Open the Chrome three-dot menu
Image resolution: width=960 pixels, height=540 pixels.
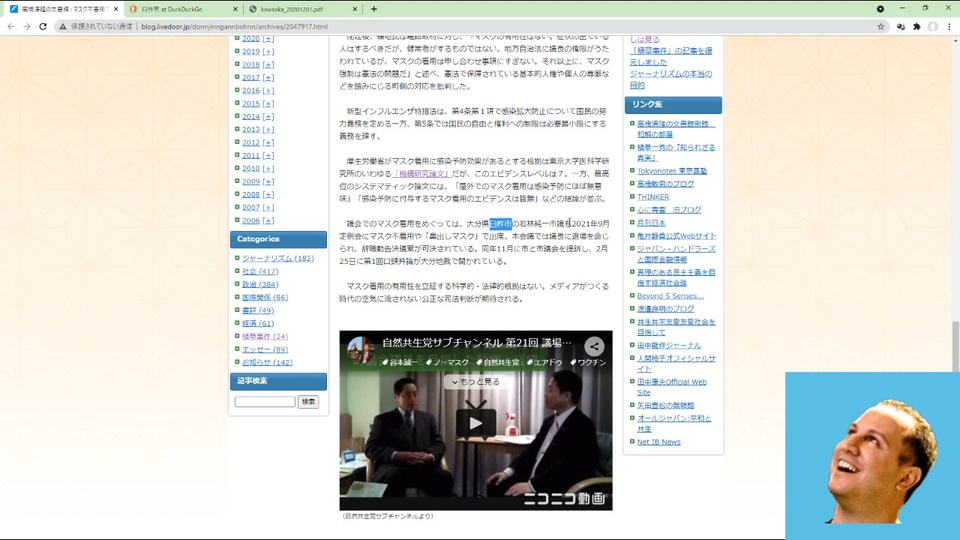coord(949,26)
